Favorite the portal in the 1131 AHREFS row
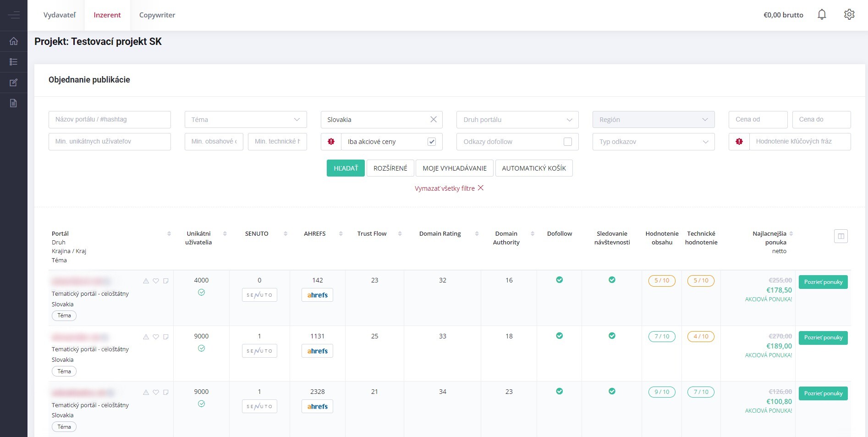Image resolution: width=868 pixels, height=437 pixels. tap(156, 337)
